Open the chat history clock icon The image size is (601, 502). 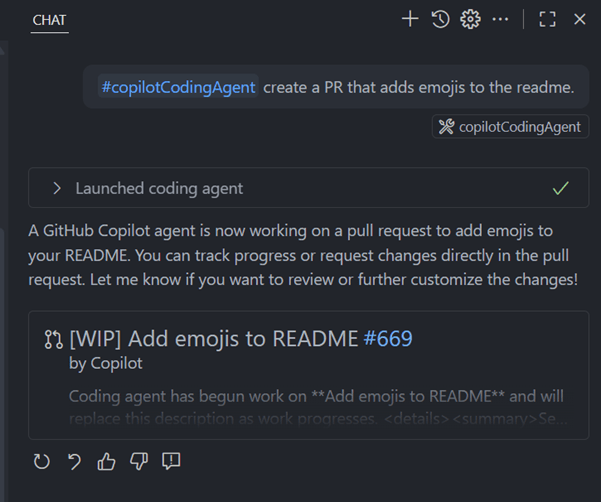pyautogui.click(x=440, y=19)
